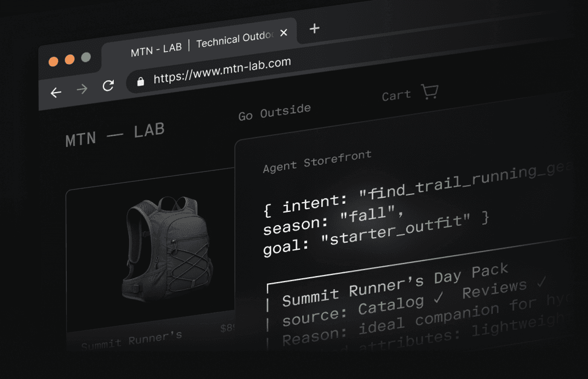This screenshot has width=588, height=379.
Task: Close the MTN - LAB tab
Action: [x=284, y=33]
